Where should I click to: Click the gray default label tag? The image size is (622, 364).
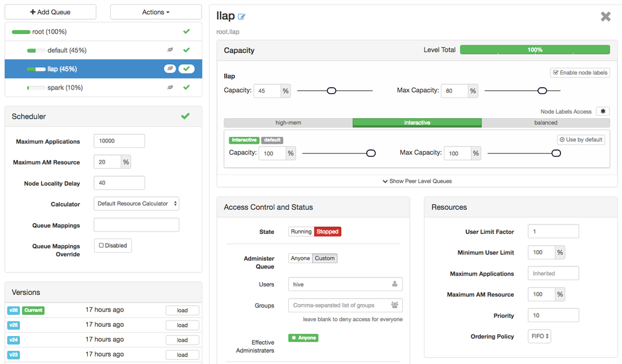tap(272, 140)
